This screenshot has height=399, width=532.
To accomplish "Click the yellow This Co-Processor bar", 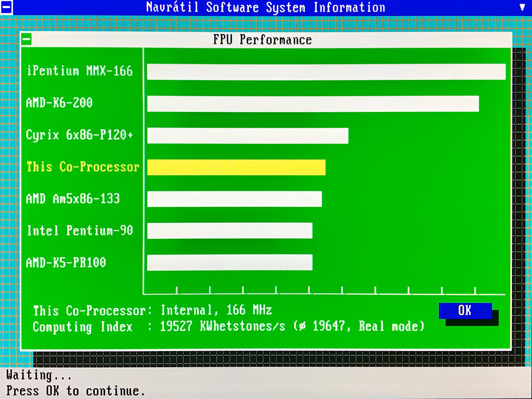I will [x=236, y=168].
